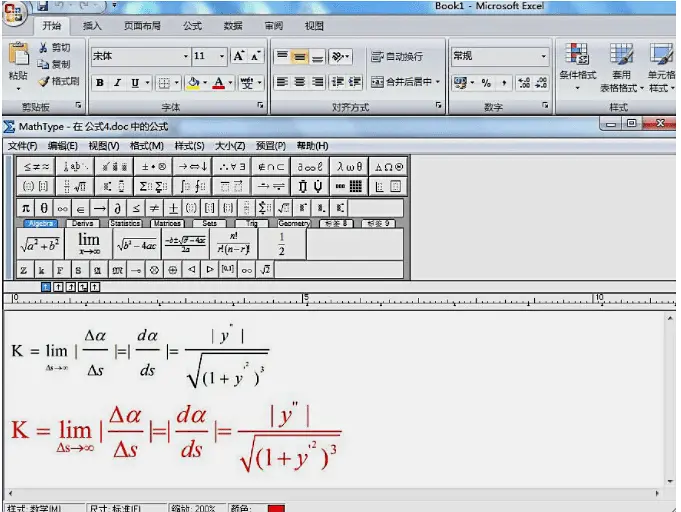Open the borders dropdown arrow

pos(177,83)
